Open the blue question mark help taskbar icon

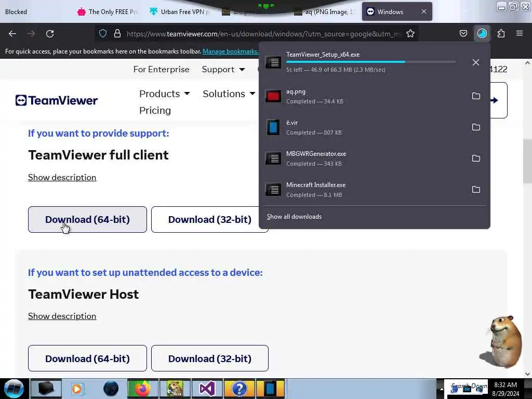coord(239,389)
